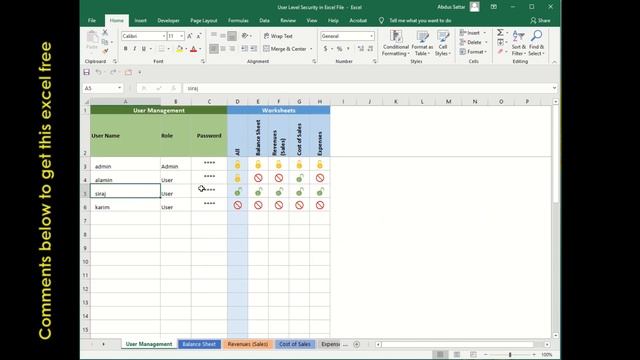Click the Increase Indent icon

253,49
